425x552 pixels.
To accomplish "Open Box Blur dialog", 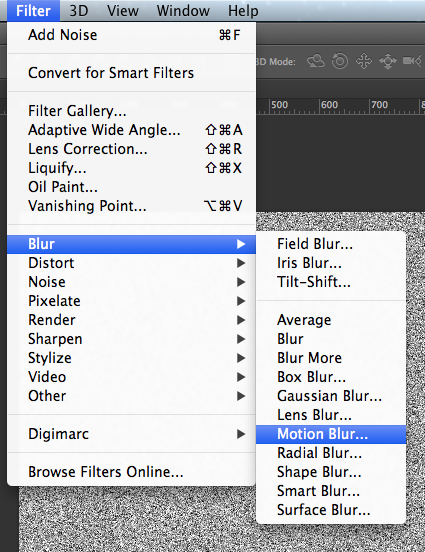I will tap(331, 377).
